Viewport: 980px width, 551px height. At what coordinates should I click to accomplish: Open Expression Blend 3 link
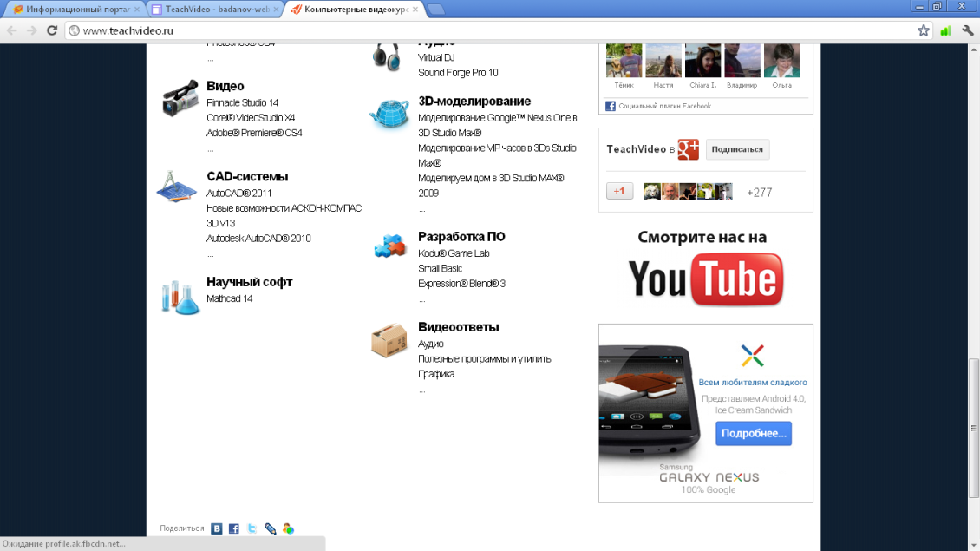(462, 284)
